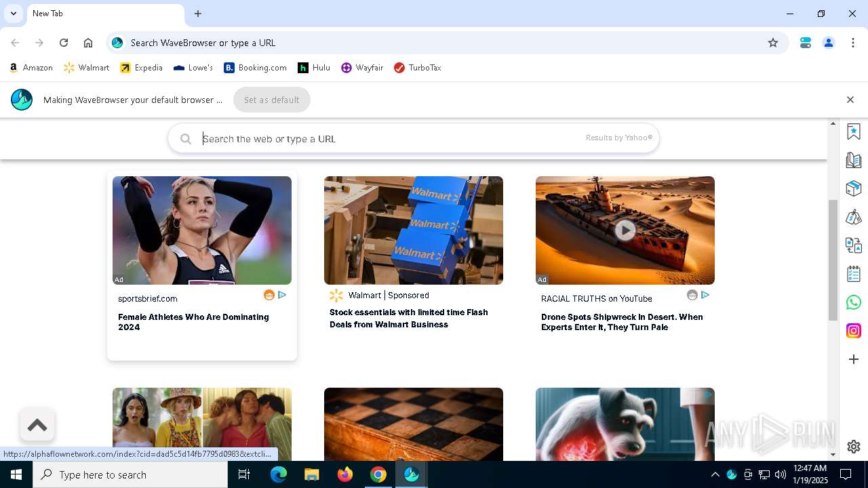Viewport: 868px width, 488px height.
Task: Open the dog illustration ad thumbnail
Action: coord(625,424)
